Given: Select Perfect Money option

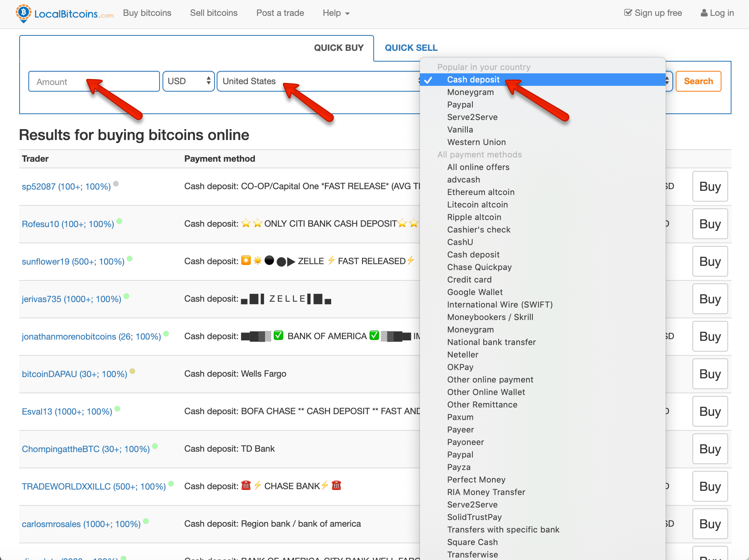Looking at the screenshot, I should coord(543,480).
